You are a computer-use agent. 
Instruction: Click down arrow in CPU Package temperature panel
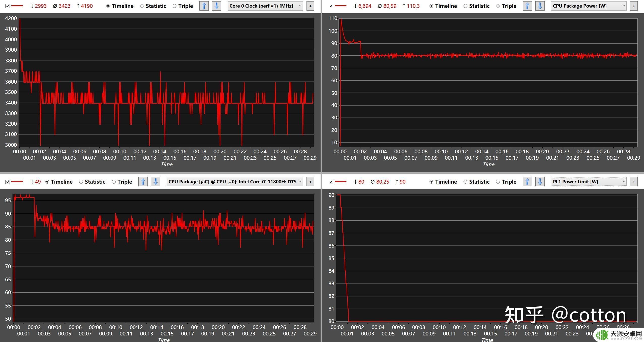coord(156,182)
